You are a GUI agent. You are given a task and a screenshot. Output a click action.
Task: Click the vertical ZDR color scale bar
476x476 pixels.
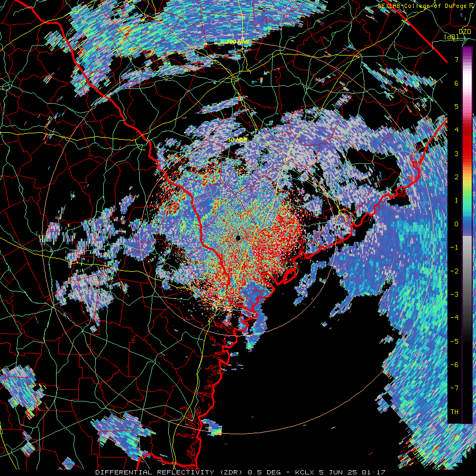[467, 235]
